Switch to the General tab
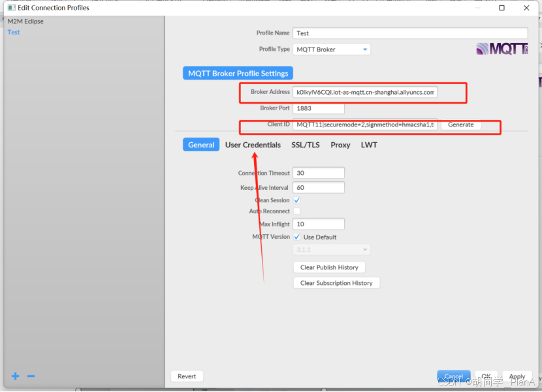Viewport: 542px width, 392px height. (201, 145)
